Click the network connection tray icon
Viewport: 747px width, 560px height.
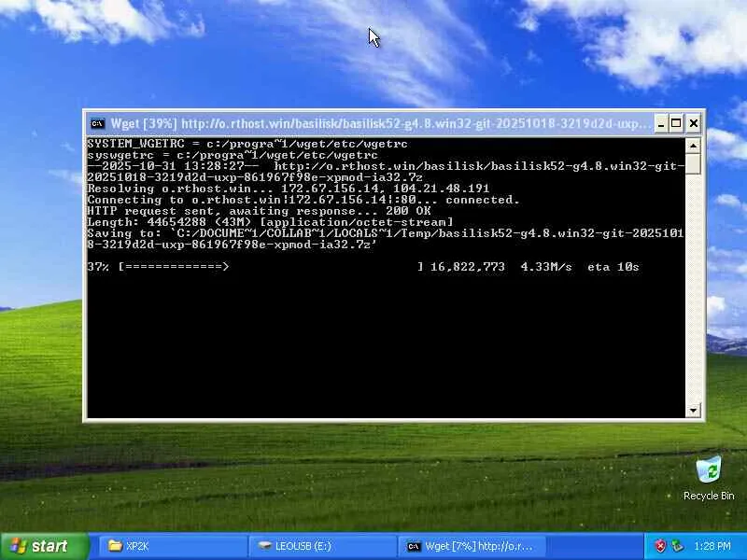tap(677, 546)
